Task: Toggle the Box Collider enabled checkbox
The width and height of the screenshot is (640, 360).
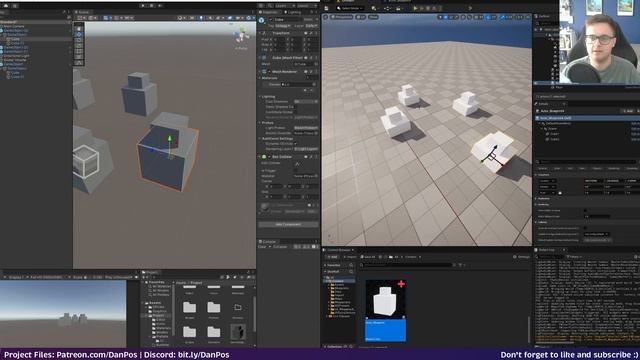Action: click(269, 157)
